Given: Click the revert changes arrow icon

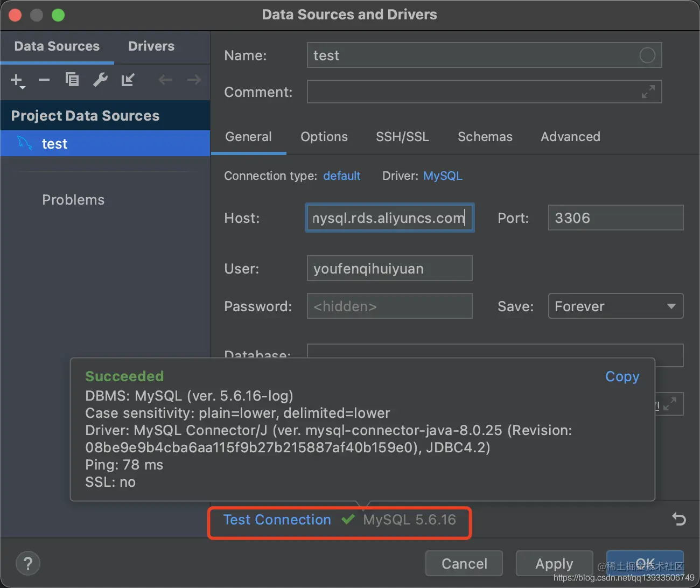Looking at the screenshot, I should tap(679, 519).
